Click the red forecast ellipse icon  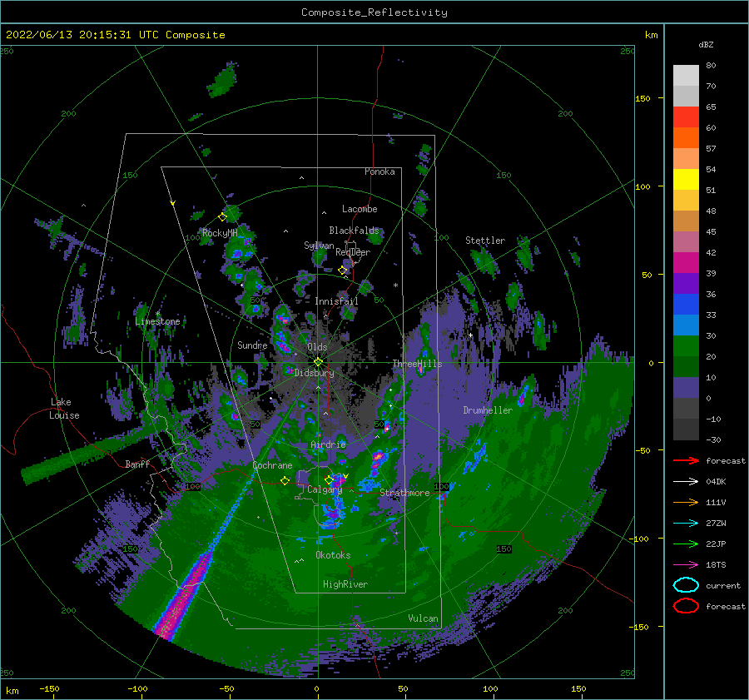(686, 606)
